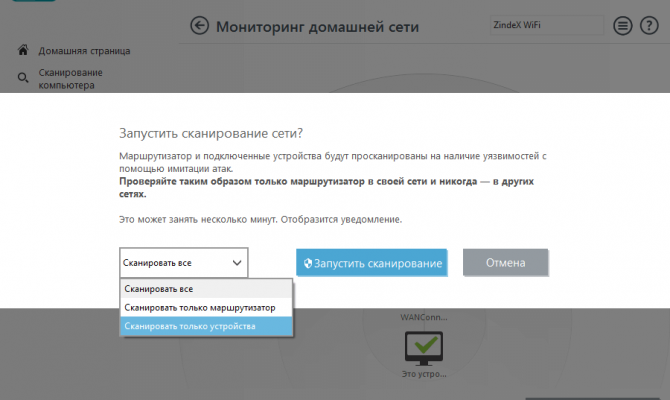Choose Сканировать все in the dropdown list
The height and width of the screenshot is (400, 670).
(206, 289)
